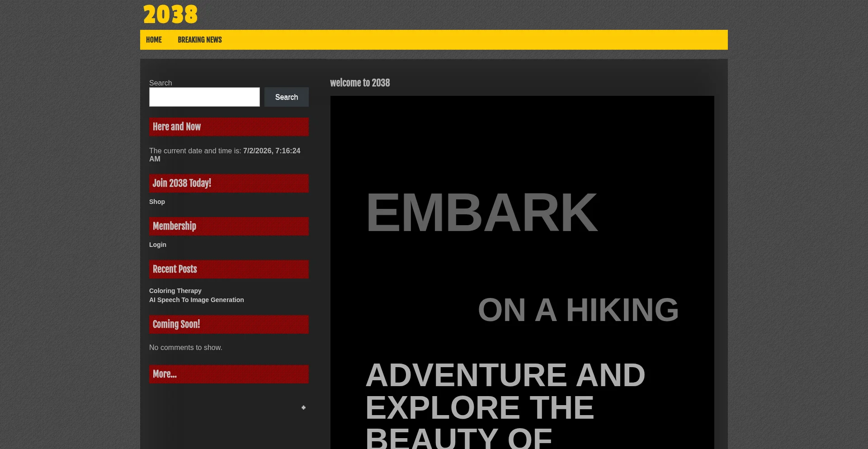
Task: Open the 2038 site logo
Action: [170, 14]
